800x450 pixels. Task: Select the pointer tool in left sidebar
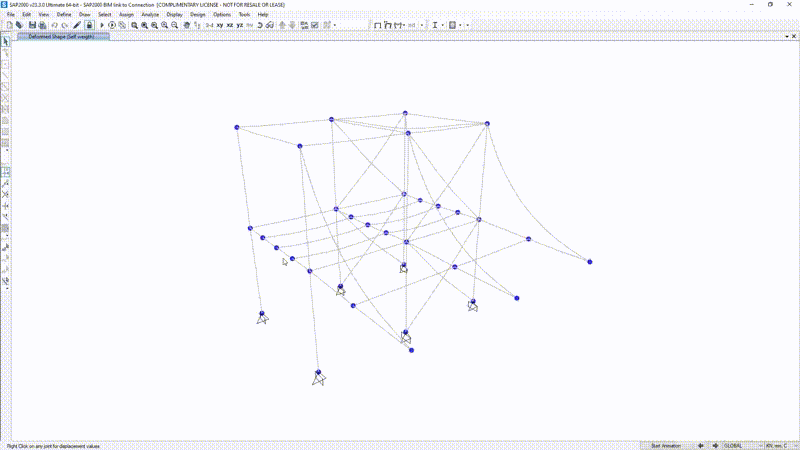coord(6,42)
